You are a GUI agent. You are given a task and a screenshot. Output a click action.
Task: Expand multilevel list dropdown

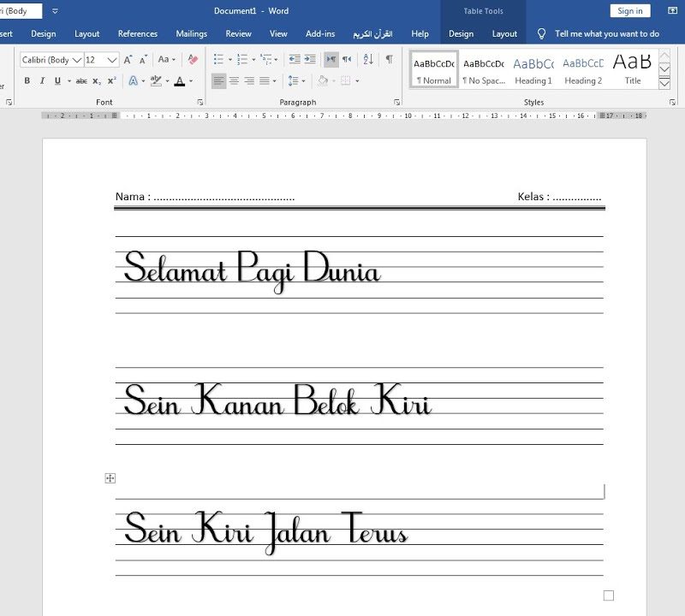(276, 59)
